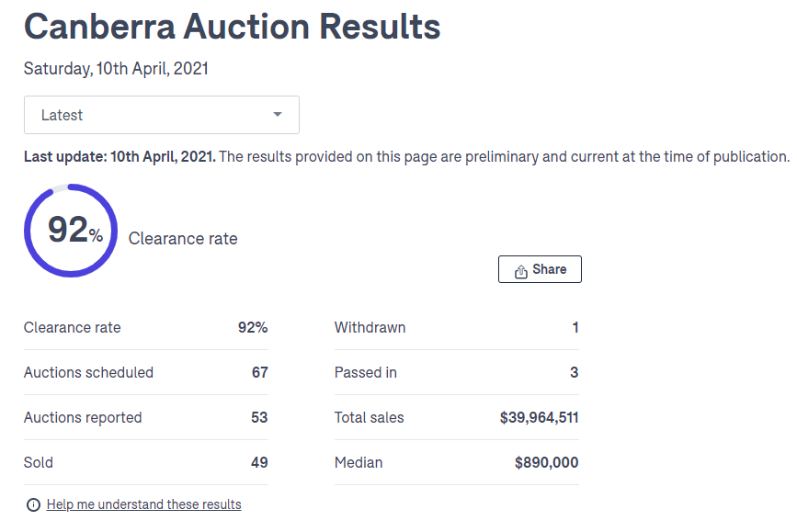
Task: Click the Total sales $39,964,511 value
Action: click(540, 418)
